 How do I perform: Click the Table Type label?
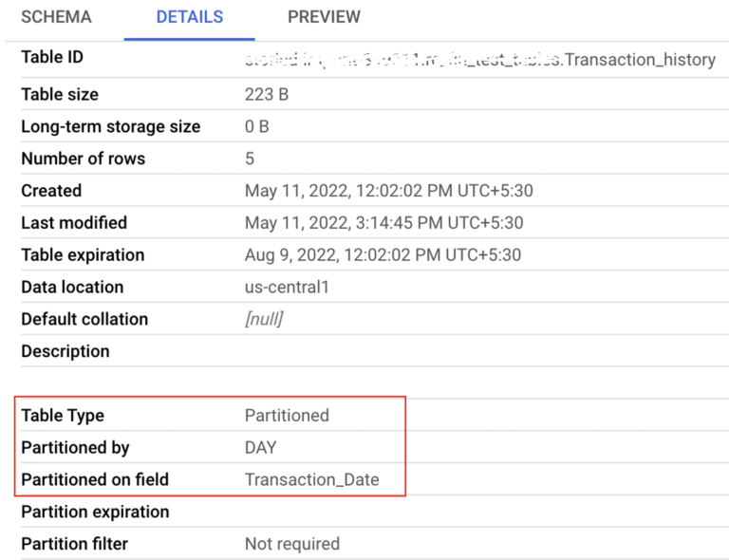coord(63,415)
